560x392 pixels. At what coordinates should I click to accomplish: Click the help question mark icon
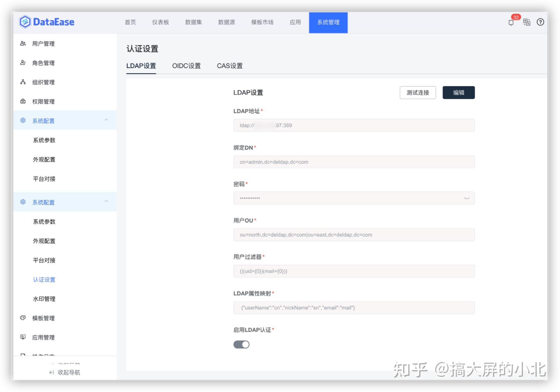(541, 22)
